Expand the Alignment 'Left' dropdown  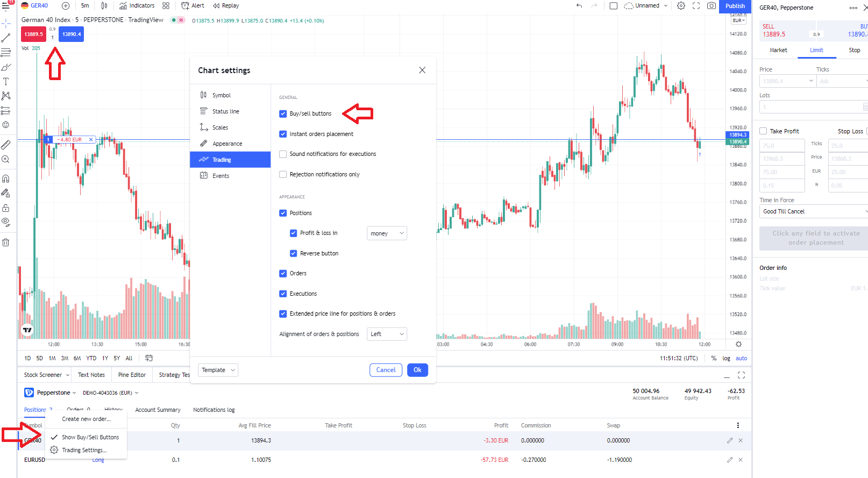387,334
